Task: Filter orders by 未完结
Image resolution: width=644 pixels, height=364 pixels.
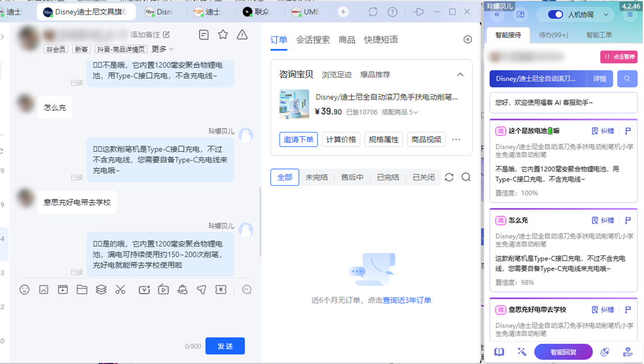Action: click(317, 177)
